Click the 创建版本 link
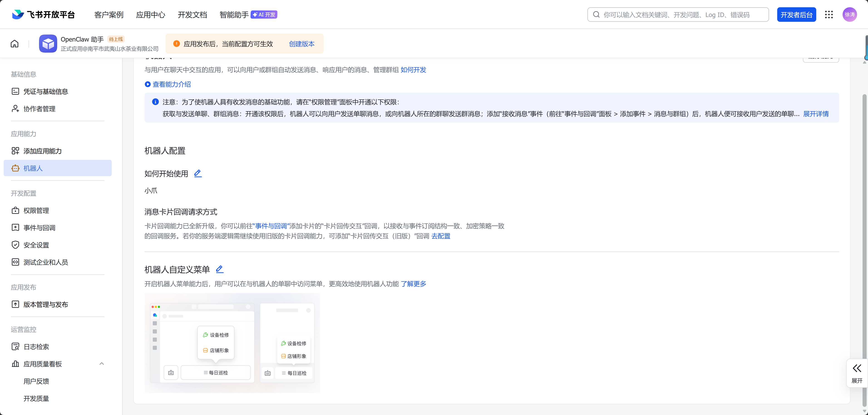The height and width of the screenshot is (415, 868). click(x=302, y=44)
